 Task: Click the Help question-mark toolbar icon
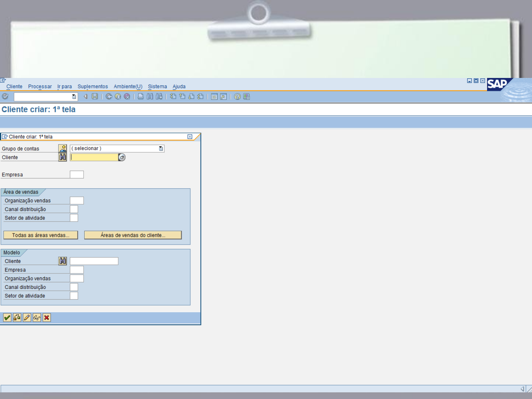(x=237, y=97)
